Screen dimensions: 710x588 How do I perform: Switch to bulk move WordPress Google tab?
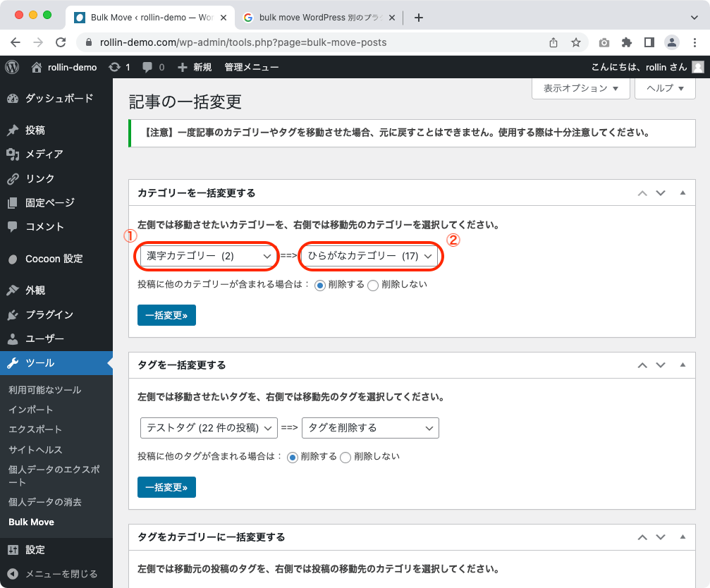tap(319, 18)
